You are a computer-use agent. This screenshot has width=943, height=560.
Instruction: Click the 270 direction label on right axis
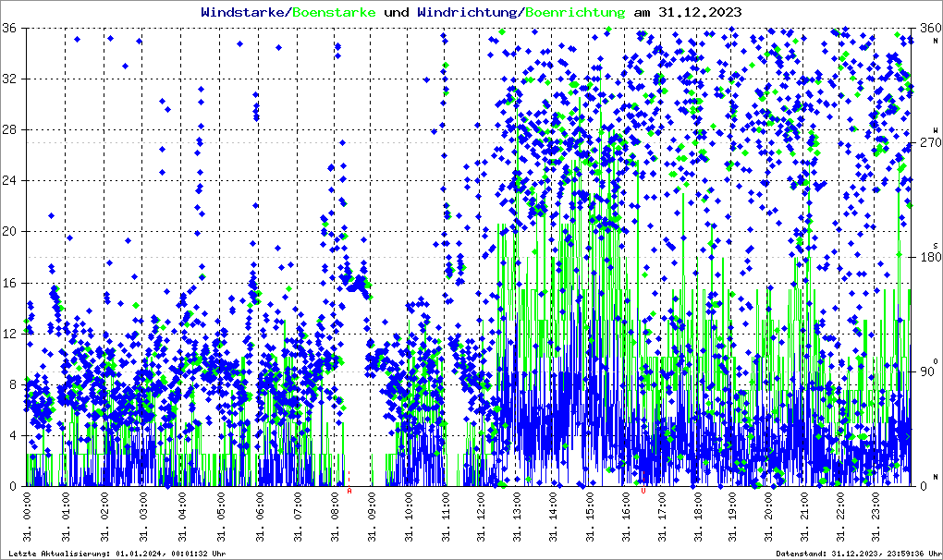click(927, 142)
